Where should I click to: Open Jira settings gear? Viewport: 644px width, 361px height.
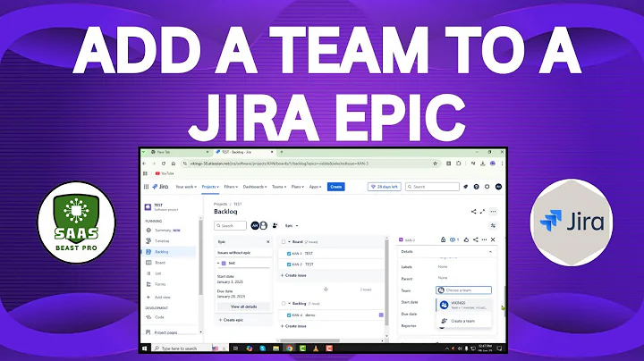point(487,187)
